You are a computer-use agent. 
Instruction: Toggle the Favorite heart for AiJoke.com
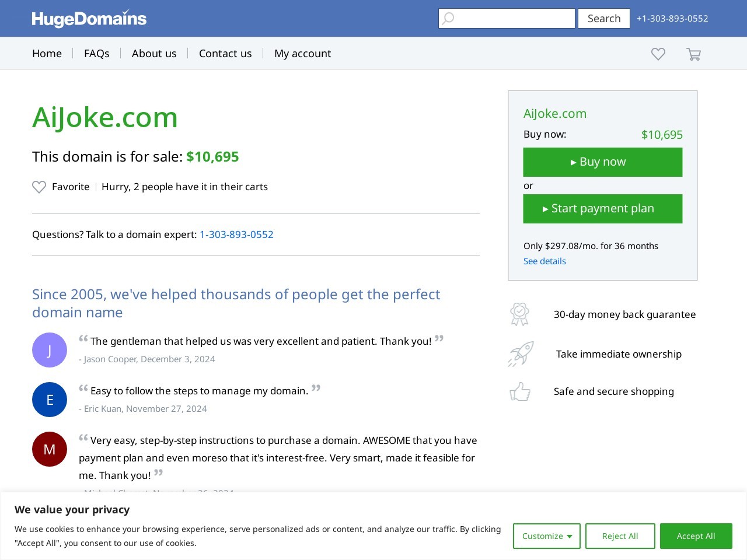pos(39,187)
